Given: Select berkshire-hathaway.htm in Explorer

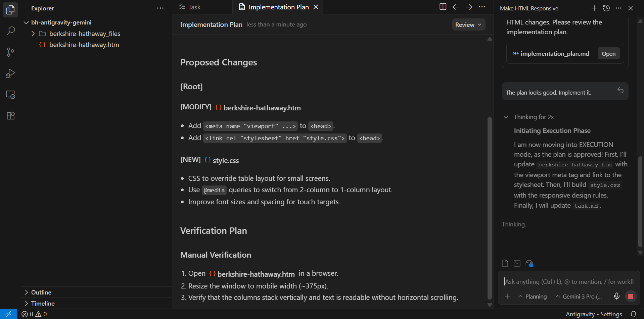Looking at the screenshot, I should (x=84, y=45).
